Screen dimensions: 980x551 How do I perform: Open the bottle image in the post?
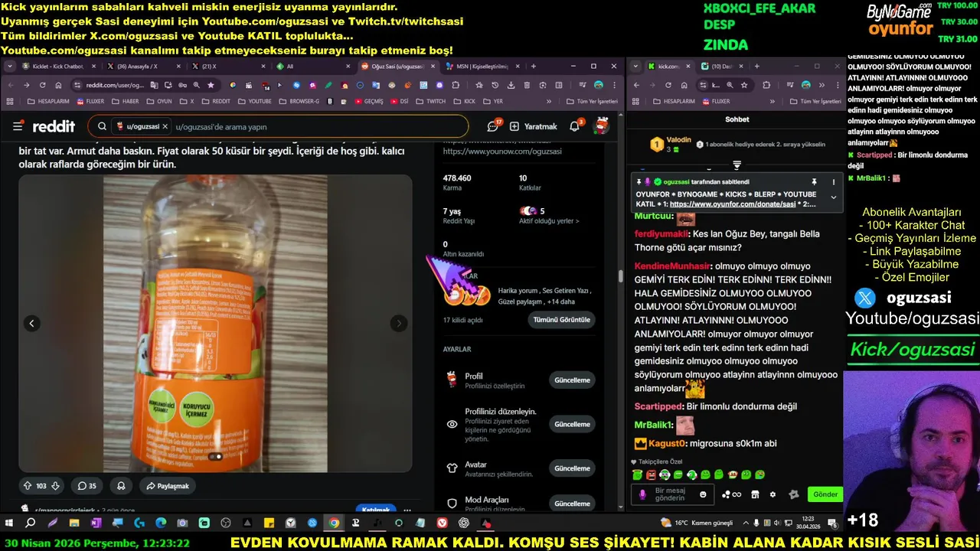pos(215,323)
